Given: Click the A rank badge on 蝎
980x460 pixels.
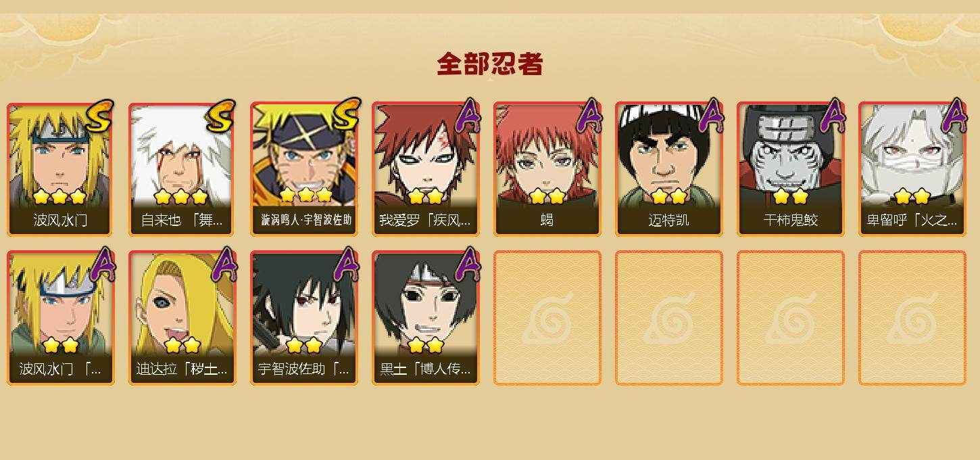Looking at the screenshot, I should [x=589, y=115].
